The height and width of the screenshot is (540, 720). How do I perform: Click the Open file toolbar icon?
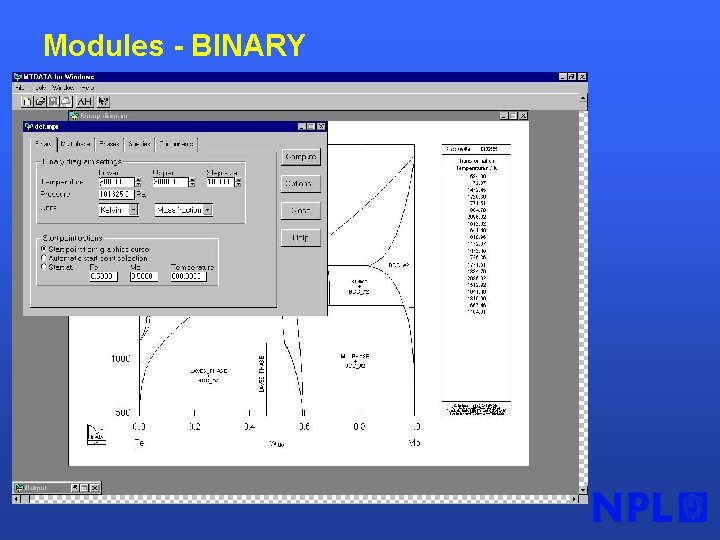click(40, 101)
